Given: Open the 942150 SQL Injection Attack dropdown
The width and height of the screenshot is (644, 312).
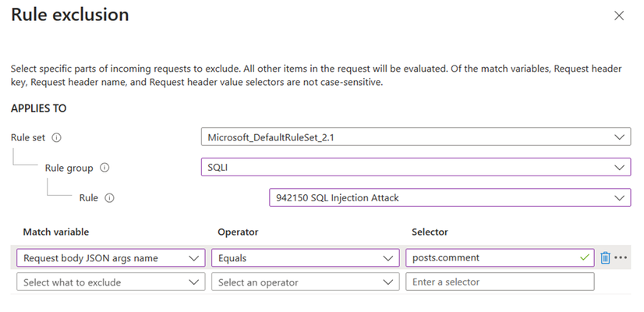Looking at the screenshot, I should (450, 197).
